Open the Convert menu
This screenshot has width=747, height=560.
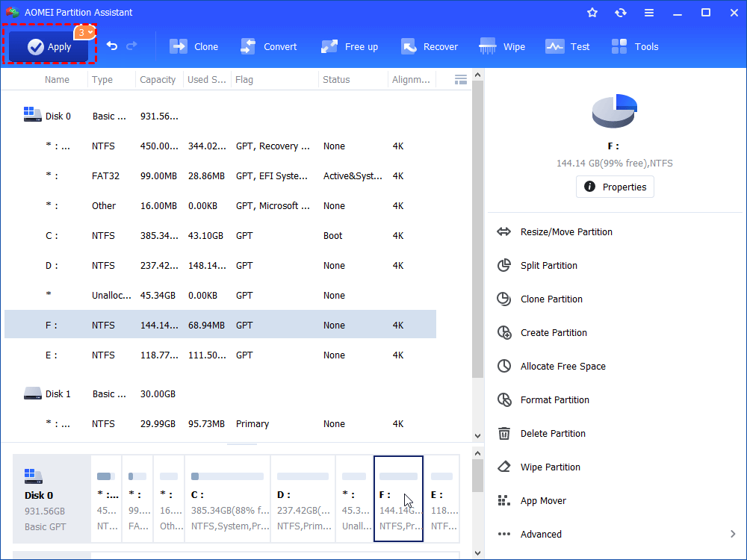[269, 46]
